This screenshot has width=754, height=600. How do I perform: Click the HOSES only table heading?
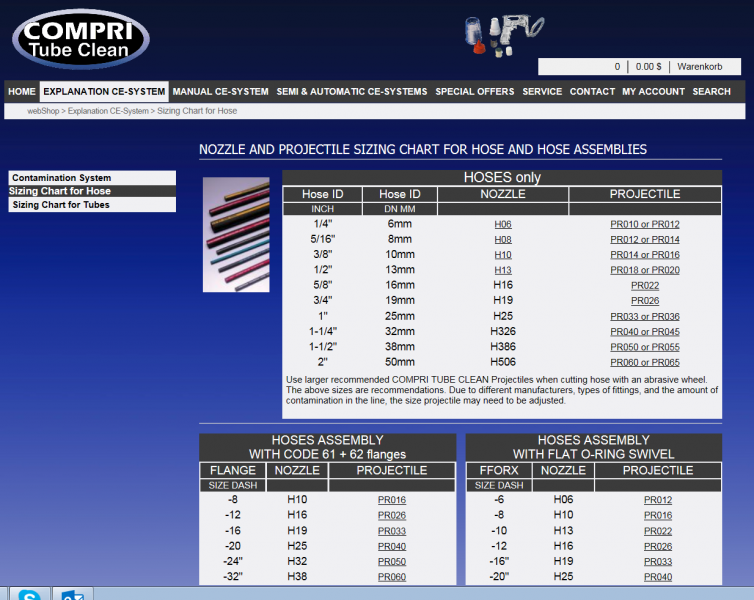click(502, 177)
